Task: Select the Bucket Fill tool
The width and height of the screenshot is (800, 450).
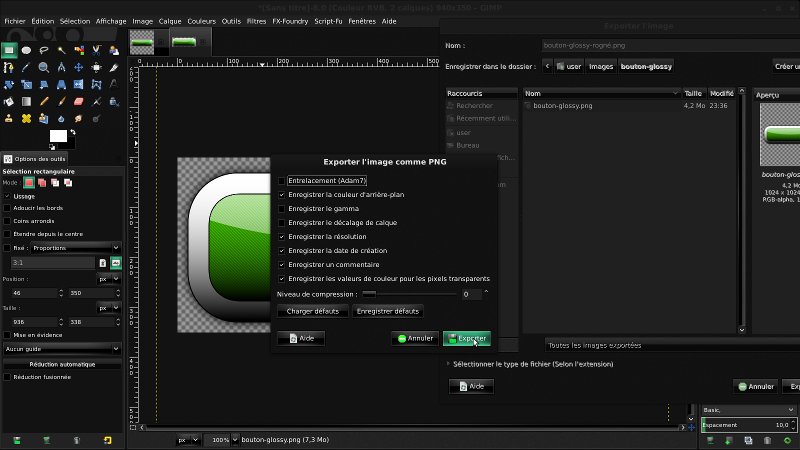Action: [9, 102]
